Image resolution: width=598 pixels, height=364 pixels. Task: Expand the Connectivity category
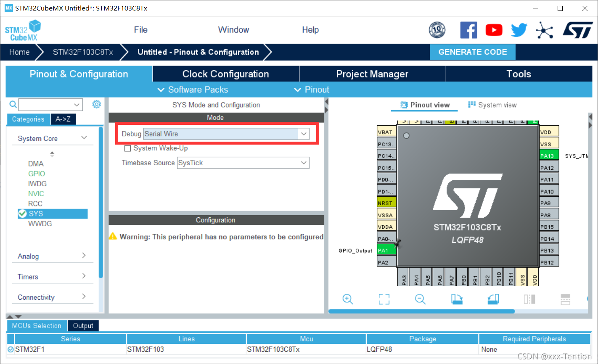pos(84,297)
